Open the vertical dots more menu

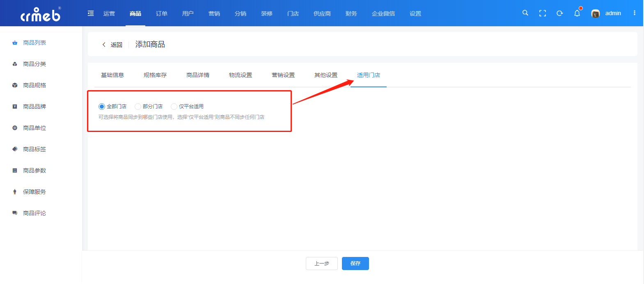[x=635, y=13]
